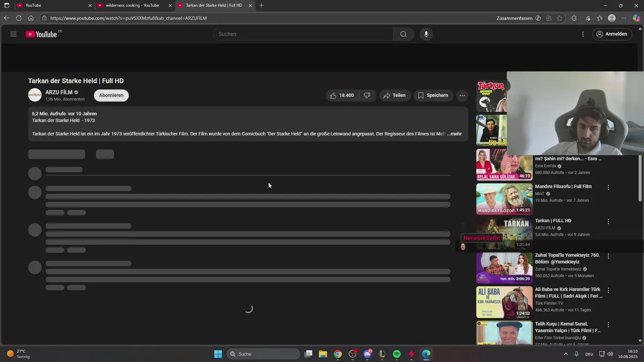Open Zuhal Topal'la Yemekteyiz 760. Bölüm title
Viewport: 644px width, 362px height.
(x=568, y=258)
